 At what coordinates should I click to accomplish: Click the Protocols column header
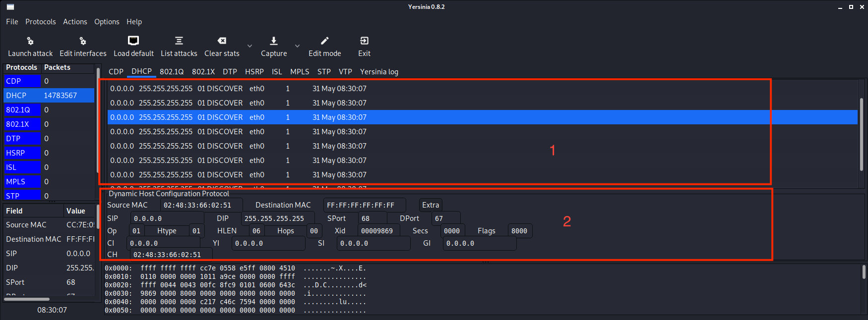[21, 67]
